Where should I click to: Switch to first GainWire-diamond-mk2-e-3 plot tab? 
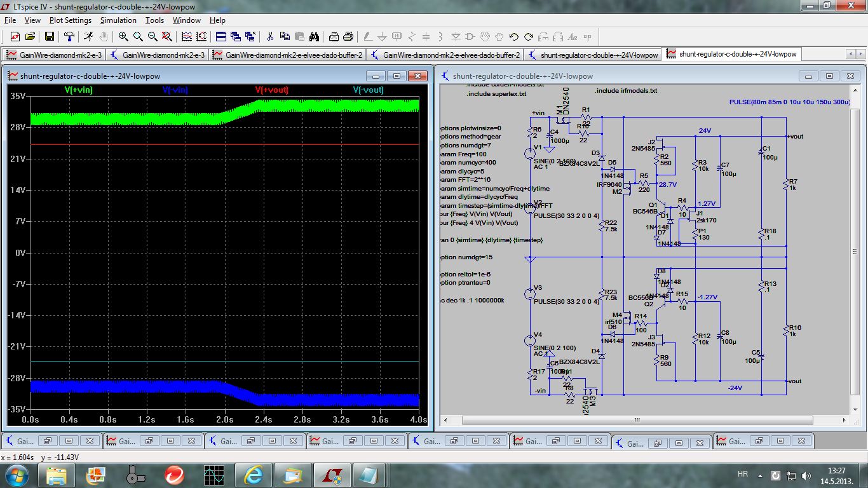click(53, 55)
